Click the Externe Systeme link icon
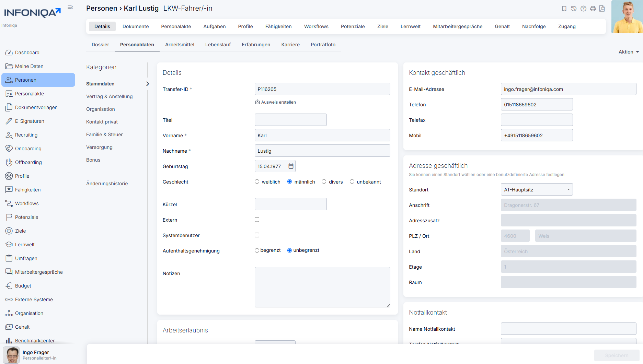Viewport: 643px width, 364px height. coord(9,300)
